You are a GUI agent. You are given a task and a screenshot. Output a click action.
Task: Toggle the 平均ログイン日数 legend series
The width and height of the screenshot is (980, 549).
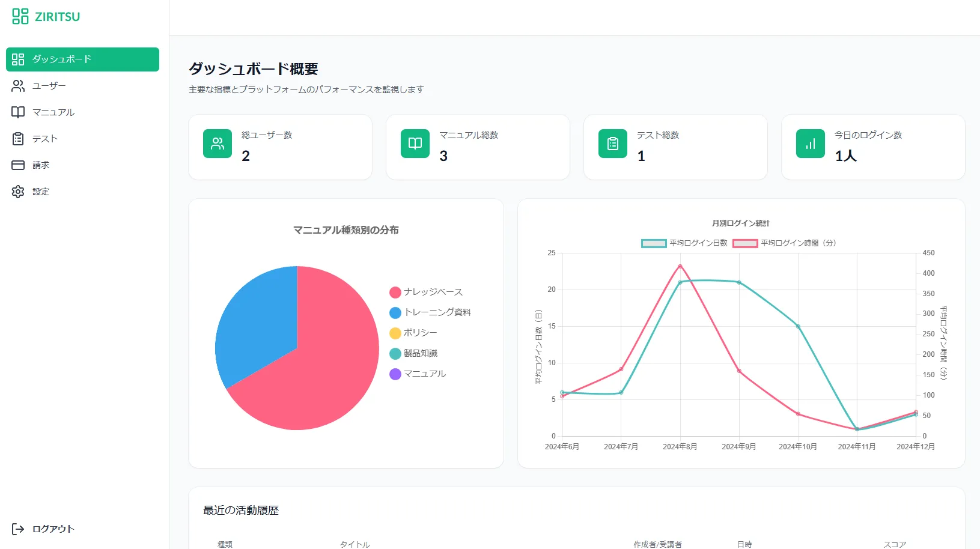tap(684, 243)
